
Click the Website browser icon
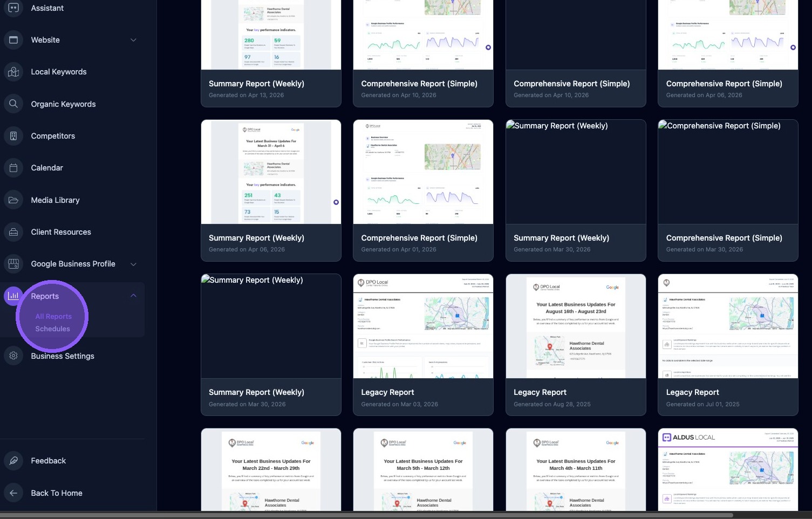click(13, 40)
